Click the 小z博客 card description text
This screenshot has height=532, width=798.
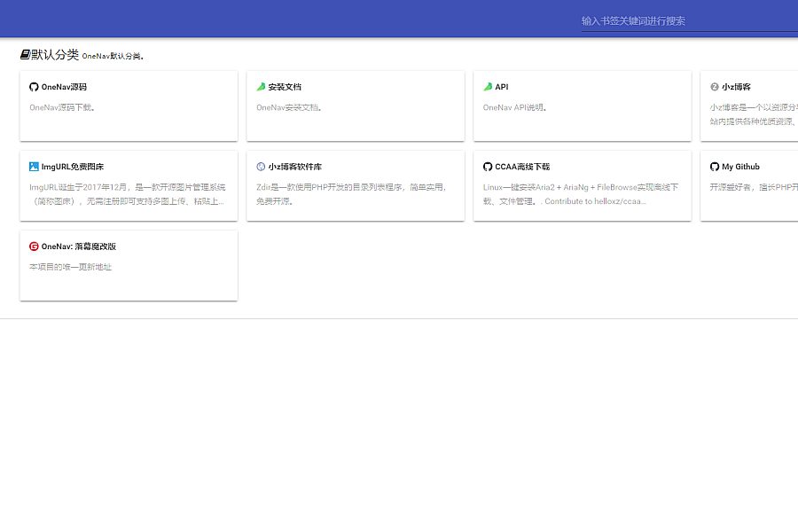[754, 114]
